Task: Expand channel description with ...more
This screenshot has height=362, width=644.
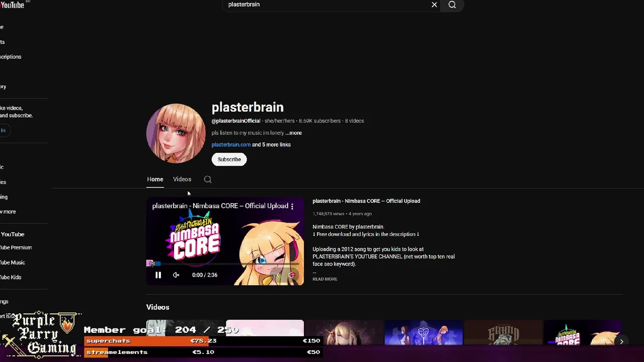Action: click(293, 133)
